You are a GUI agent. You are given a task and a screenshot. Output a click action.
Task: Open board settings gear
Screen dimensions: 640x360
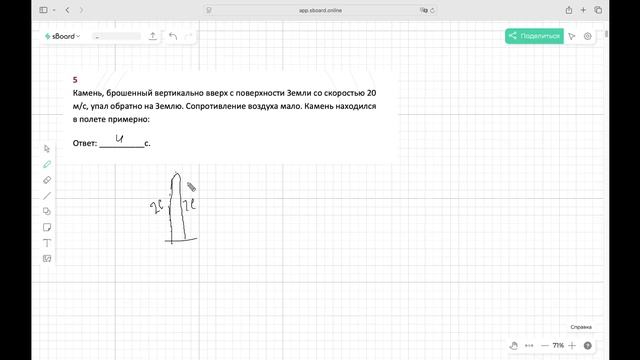pyautogui.click(x=588, y=36)
